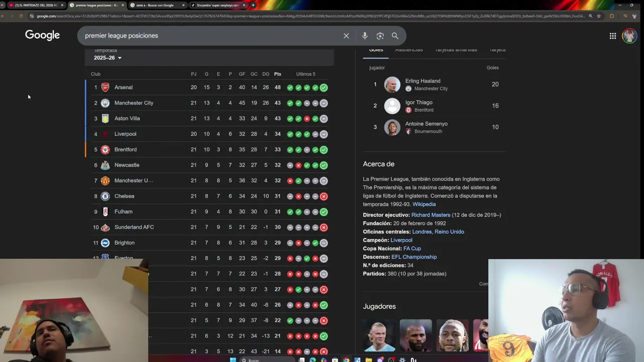Open the Richard Masters link

(431, 215)
